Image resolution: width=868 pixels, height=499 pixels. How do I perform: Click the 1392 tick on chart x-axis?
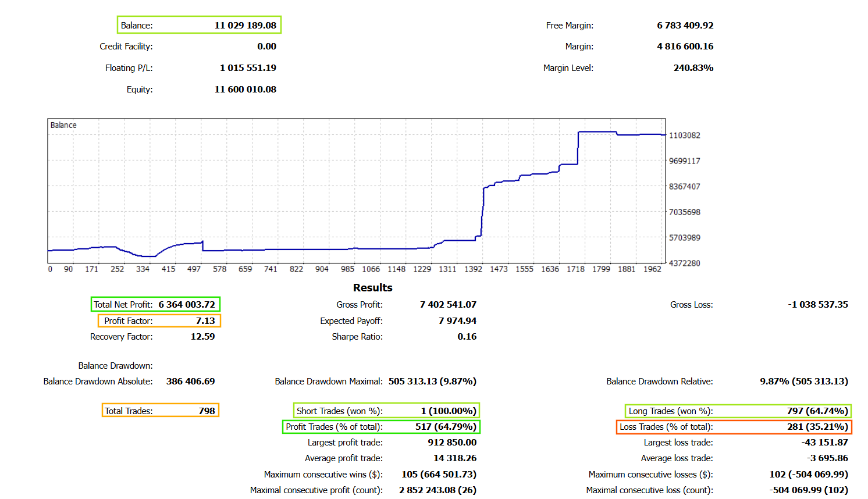coord(473,269)
